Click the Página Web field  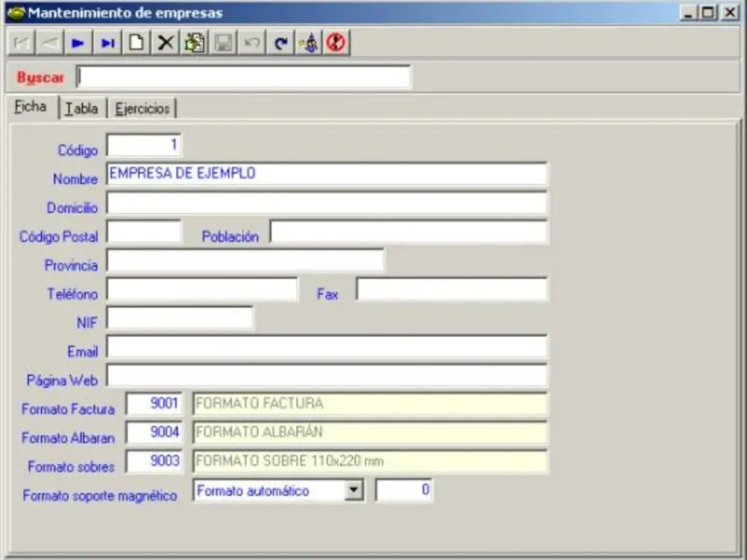pos(327,376)
